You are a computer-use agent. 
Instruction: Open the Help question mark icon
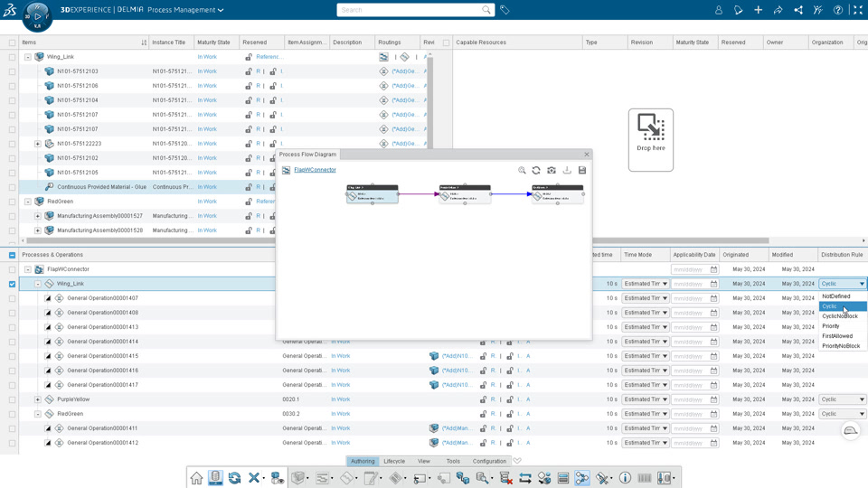[x=837, y=10]
